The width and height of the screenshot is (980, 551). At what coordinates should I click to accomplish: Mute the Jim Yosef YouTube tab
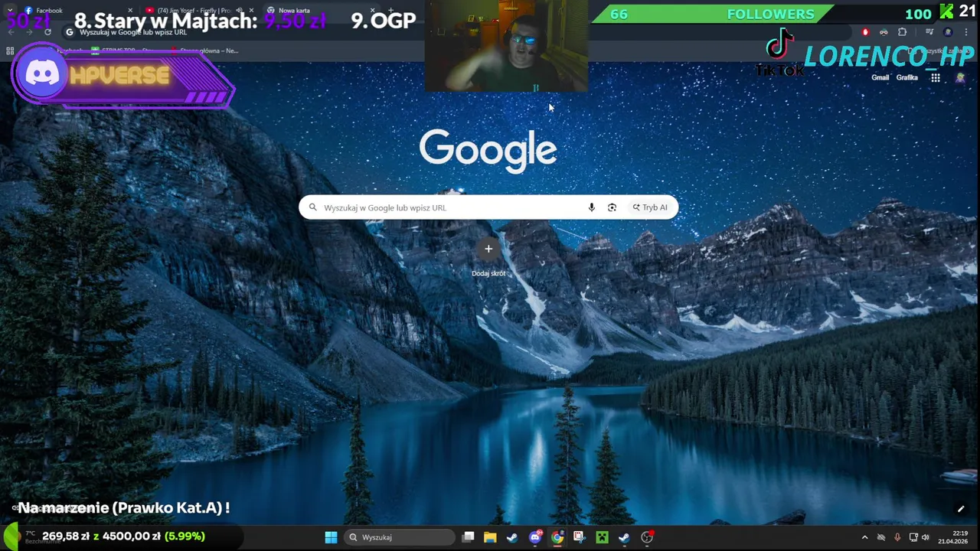pos(240,10)
